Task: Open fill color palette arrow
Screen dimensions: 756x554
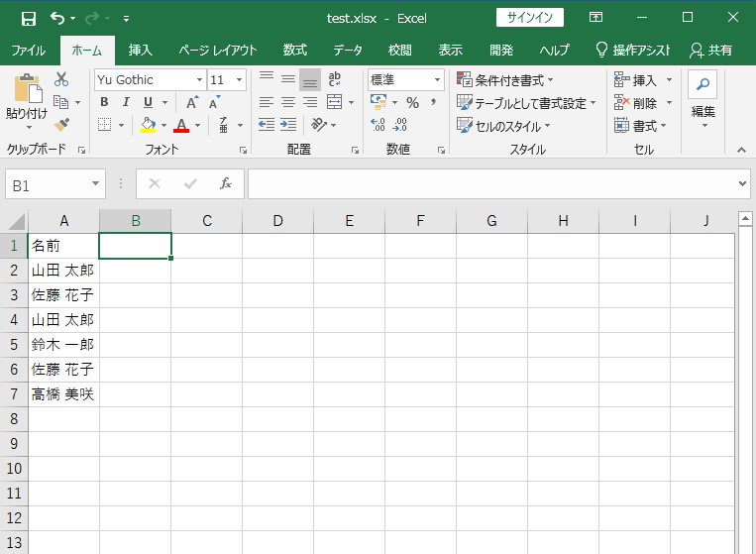Action: (163, 125)
